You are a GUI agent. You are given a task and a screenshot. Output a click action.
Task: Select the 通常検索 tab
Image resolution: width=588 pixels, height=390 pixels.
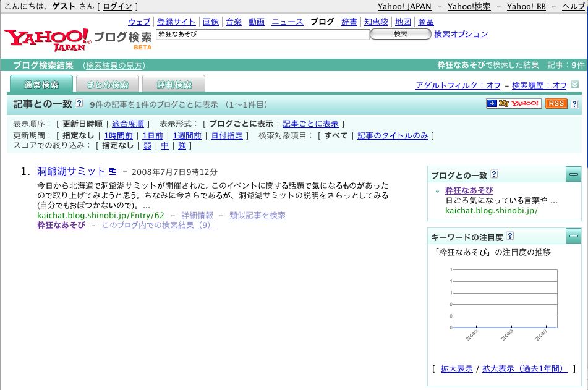41,85
